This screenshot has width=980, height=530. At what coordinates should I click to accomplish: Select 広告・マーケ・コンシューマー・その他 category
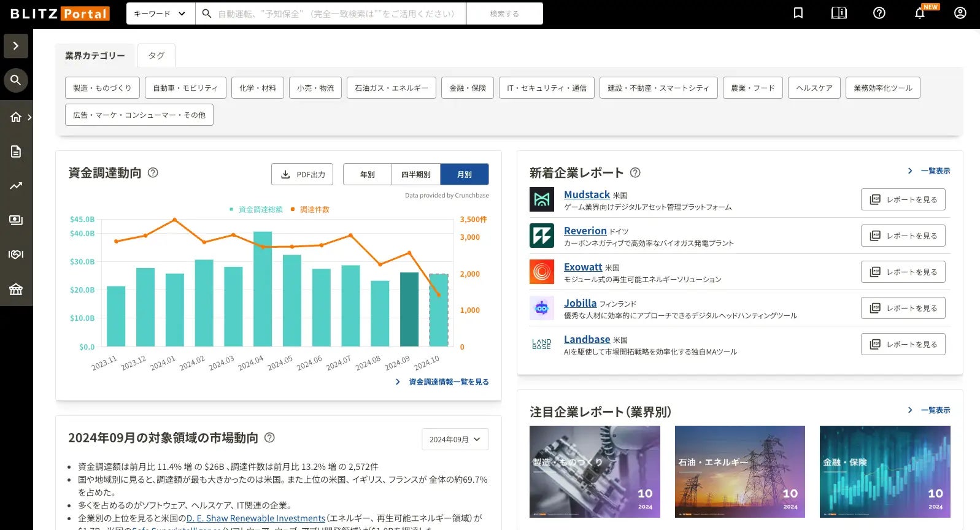pyautogui.click(x=139, y=115)
